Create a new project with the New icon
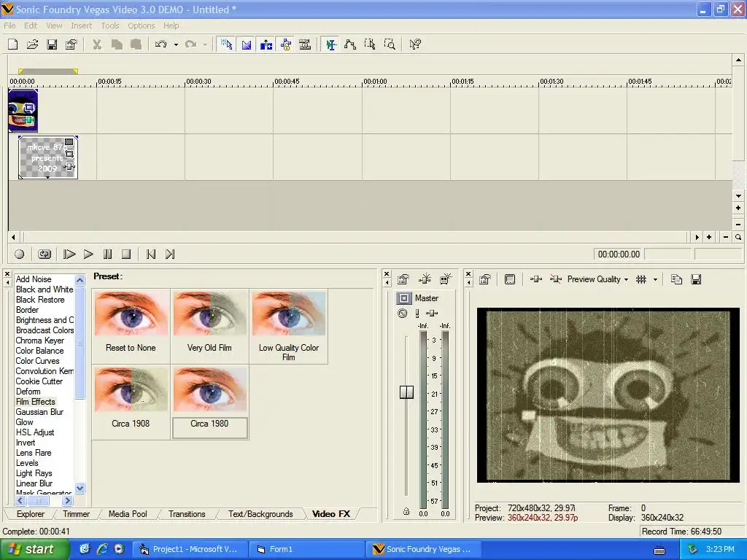Viewport: 747px width, 560px height. click(x=13, y=44)
